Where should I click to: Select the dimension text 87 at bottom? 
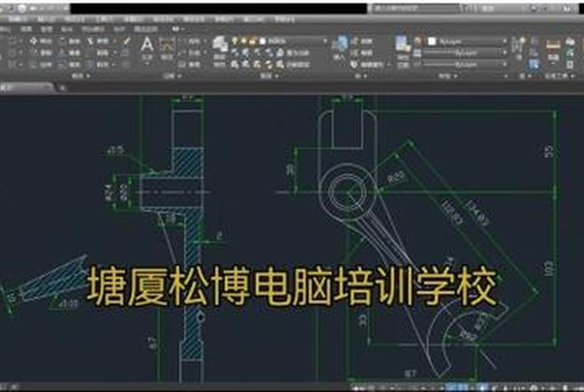pyautogui.click(x=410, y=373)
